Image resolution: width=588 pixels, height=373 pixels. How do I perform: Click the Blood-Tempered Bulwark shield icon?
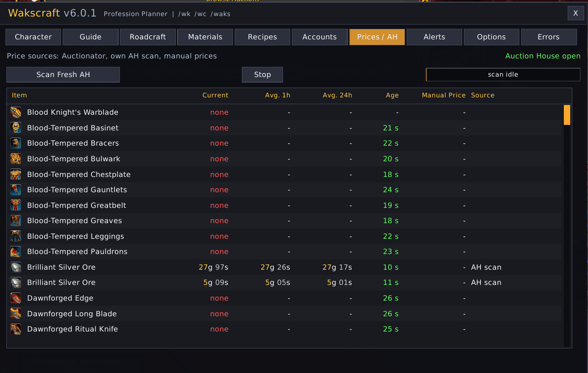(16, 159)
